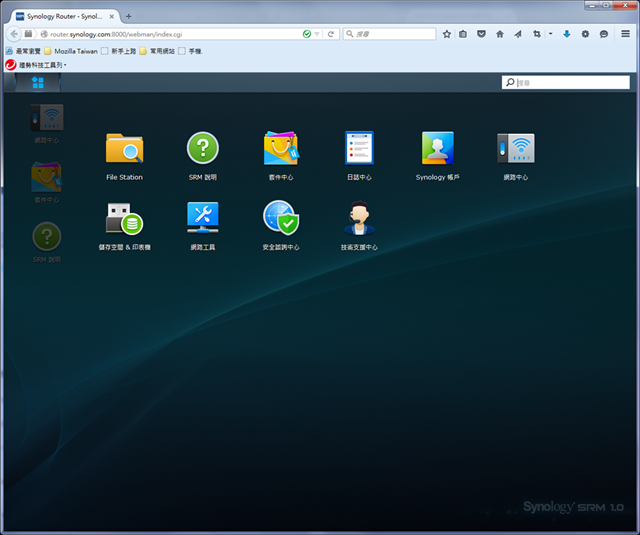Click the site identity globe icon
Viewport: 640px width, 535px height.
[44, 34]
